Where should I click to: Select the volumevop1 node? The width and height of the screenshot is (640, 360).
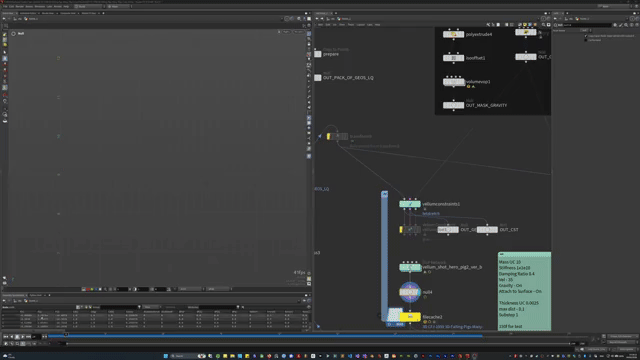click(453, 82)
